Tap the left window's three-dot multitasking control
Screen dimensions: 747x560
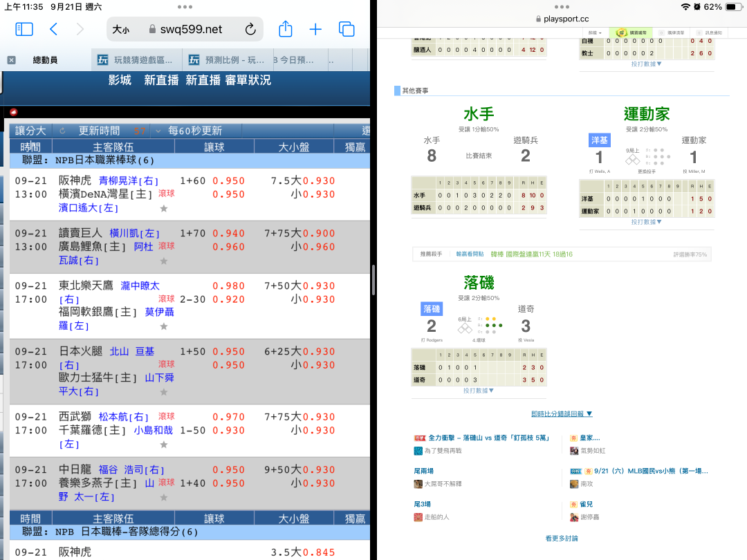[x=185, y=7]
